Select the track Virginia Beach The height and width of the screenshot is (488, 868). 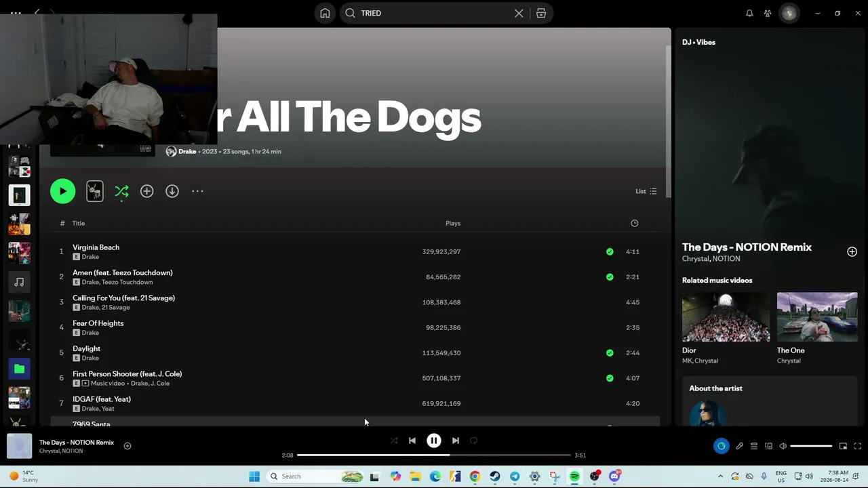pyautogui.click(x=96, y=247)
